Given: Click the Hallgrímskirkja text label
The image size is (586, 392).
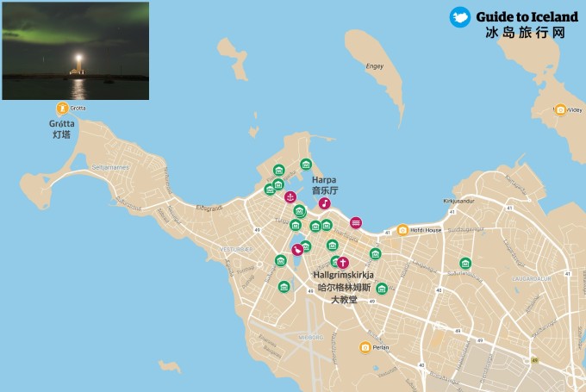Looking at the screenshot, I should [344, 275].
